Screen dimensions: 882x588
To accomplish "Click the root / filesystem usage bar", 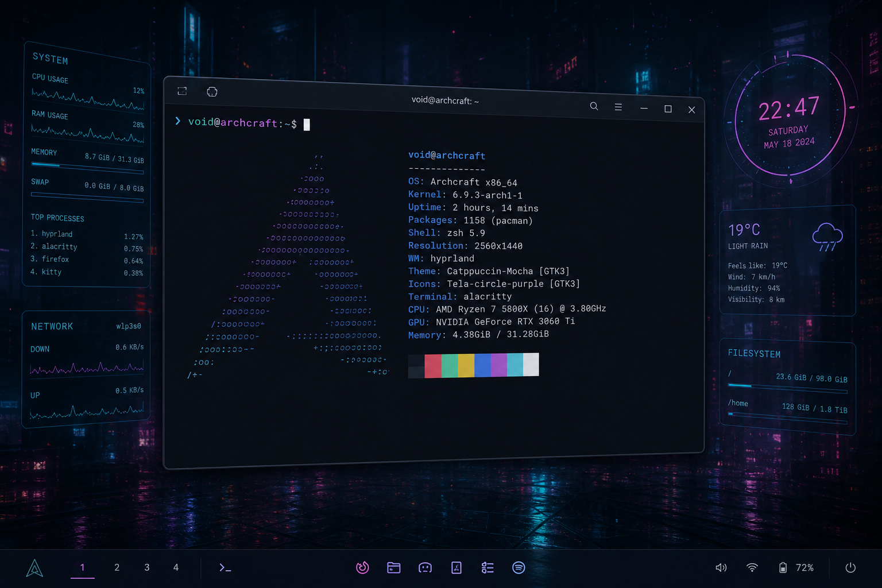I will (788, 388).
